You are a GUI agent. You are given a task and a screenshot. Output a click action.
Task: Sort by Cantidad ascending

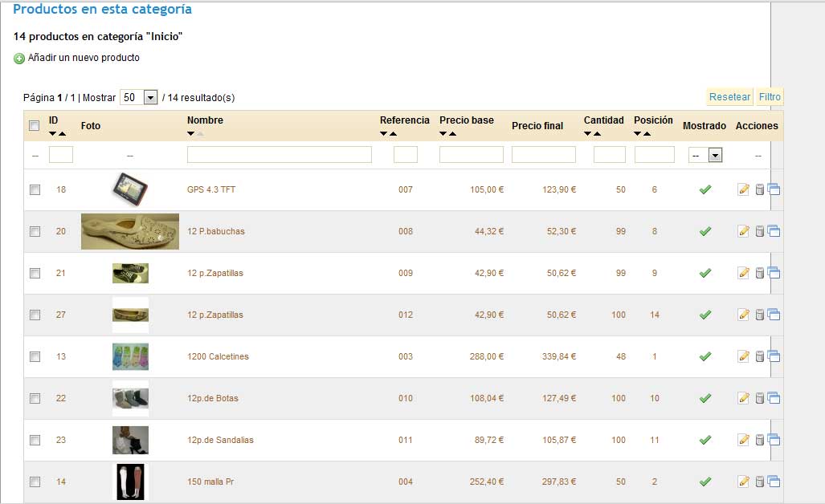(x=597, y=134)
